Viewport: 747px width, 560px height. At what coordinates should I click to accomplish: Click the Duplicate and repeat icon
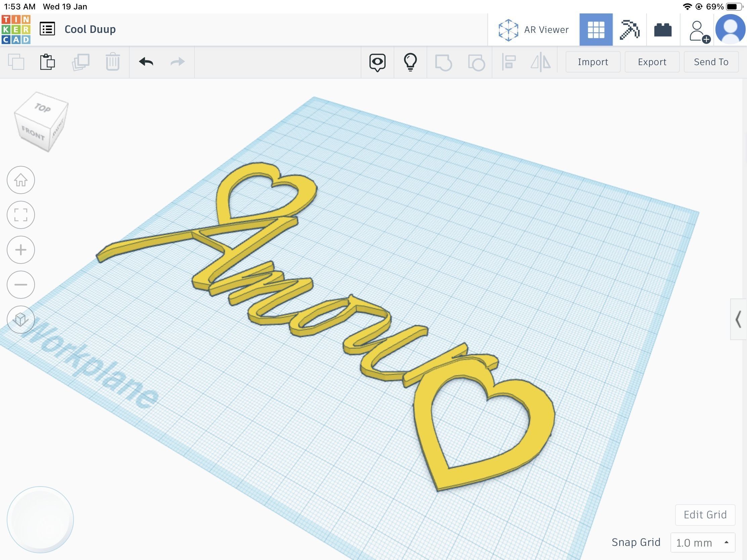click(81, 62)
